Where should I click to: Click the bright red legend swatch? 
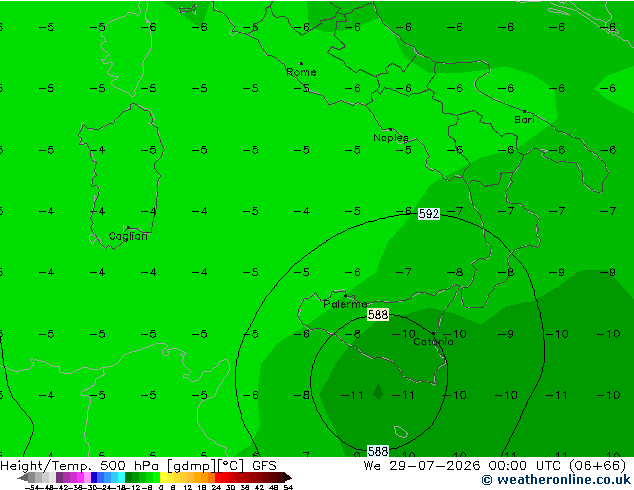click(218, 477)
